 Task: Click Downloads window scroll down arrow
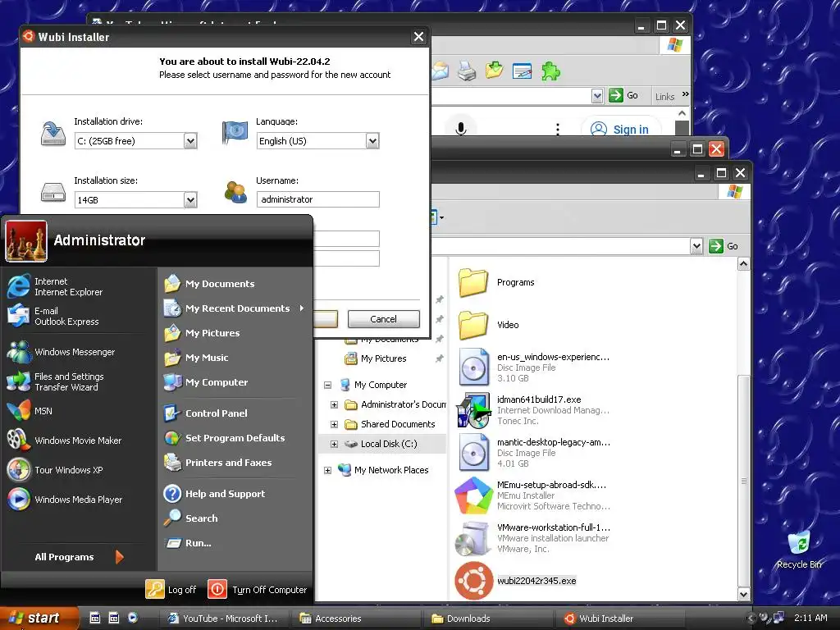click(743, 594)
